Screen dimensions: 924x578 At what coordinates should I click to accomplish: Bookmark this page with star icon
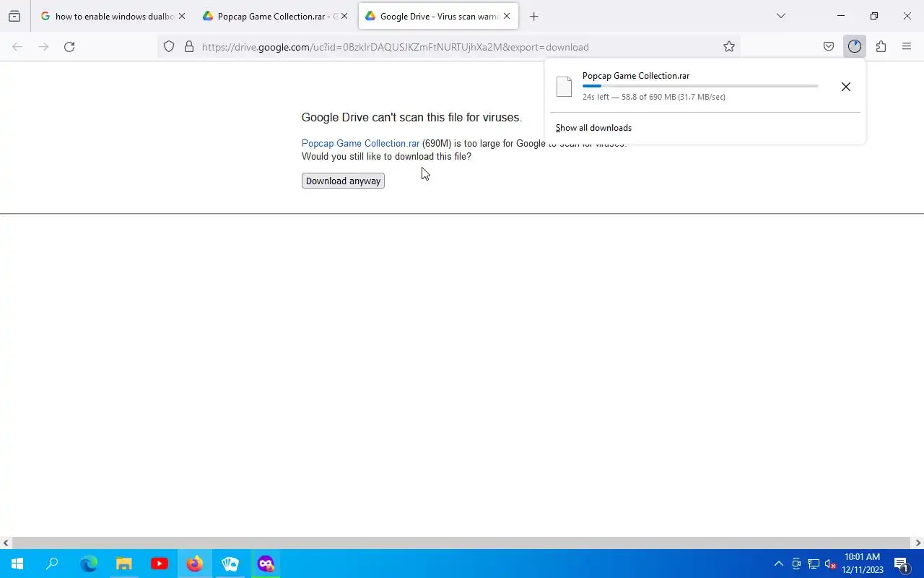point(729,47)
